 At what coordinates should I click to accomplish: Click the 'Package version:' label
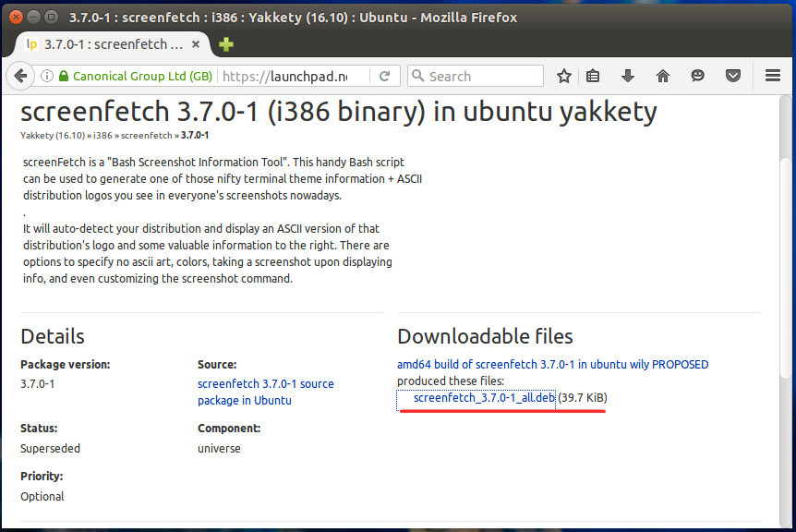tap(65, 365)
